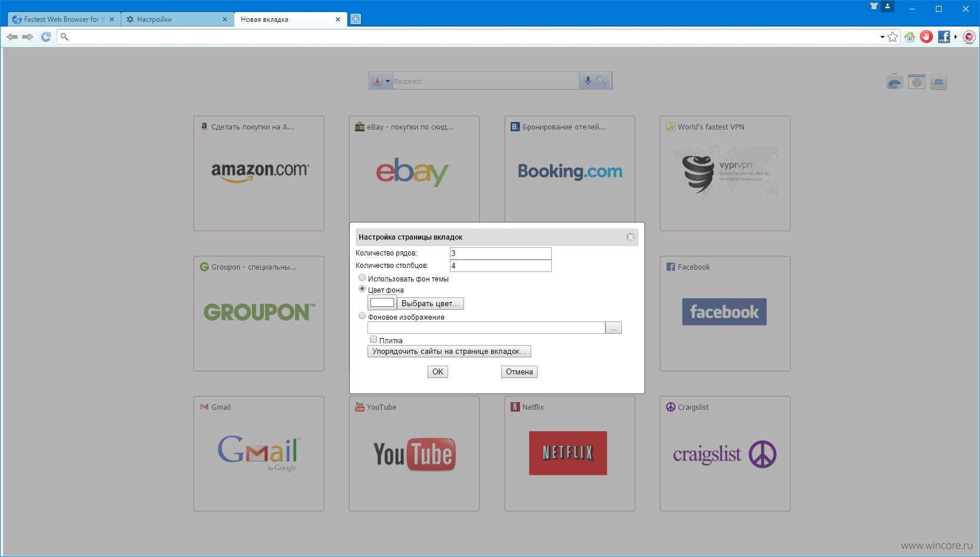Image resolution: width=980 pixels, height=557 pixels.
Task: Open the Booking.com speed dial tile
Action: click(570, 169)
